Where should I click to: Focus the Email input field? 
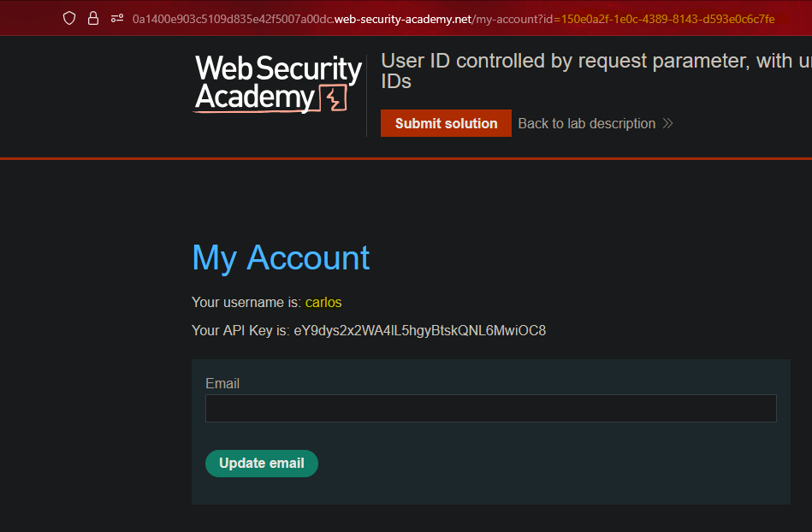[490, 408]
